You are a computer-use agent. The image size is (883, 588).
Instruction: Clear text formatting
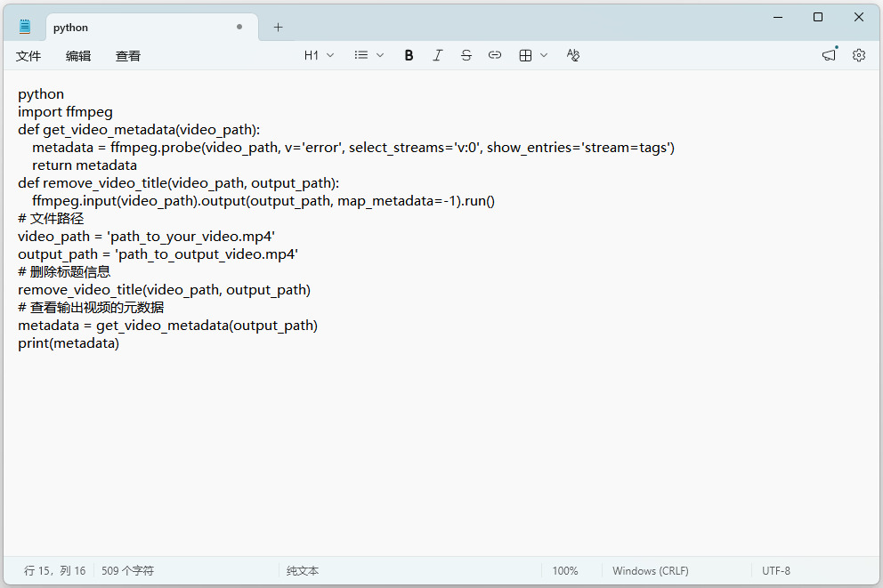572,55
